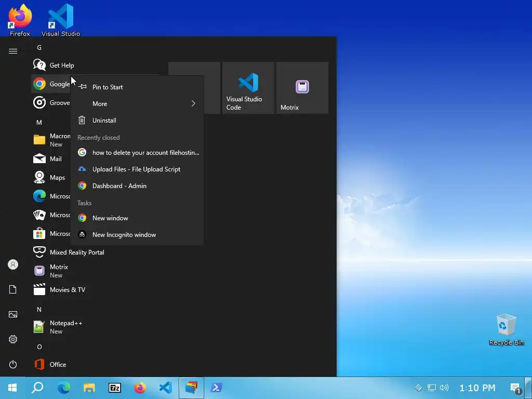Select Uninstall from context menu

click(x=137, y=120)
